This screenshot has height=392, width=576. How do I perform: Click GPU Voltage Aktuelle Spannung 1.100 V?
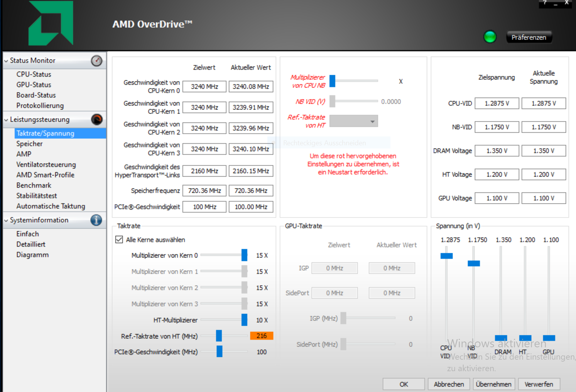544,198
